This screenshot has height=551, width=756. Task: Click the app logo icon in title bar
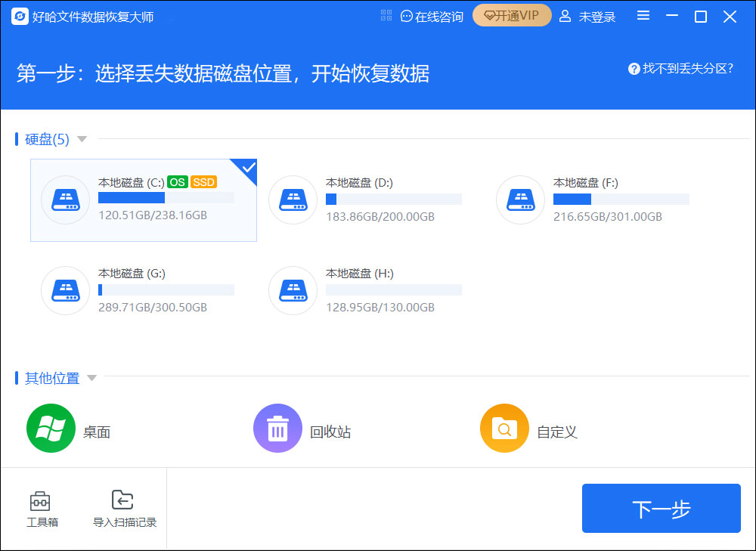tap(20, 17)
